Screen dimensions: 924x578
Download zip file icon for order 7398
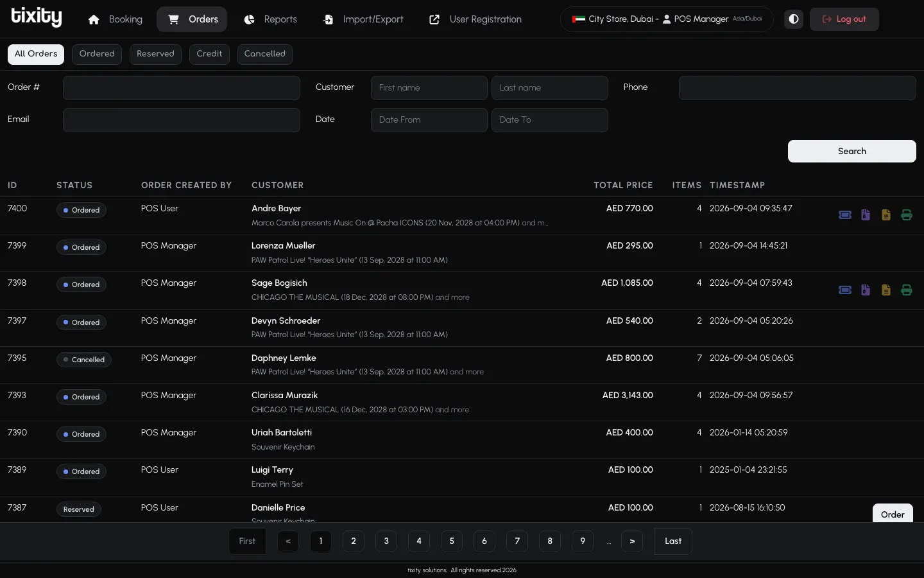866,290
